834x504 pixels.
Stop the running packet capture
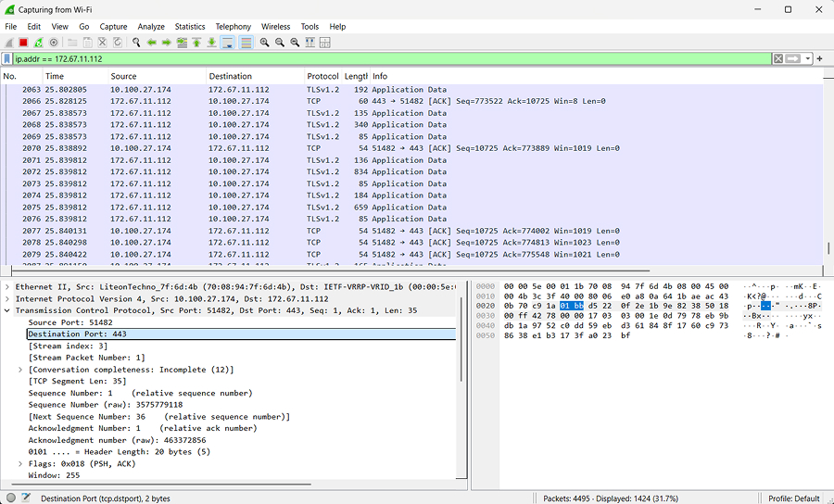click(23, 43)
